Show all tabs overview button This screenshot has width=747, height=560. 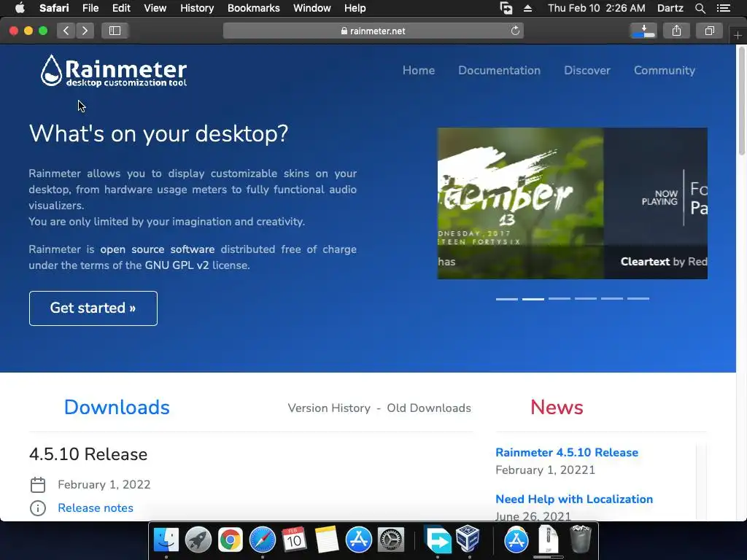pos(709,31)
